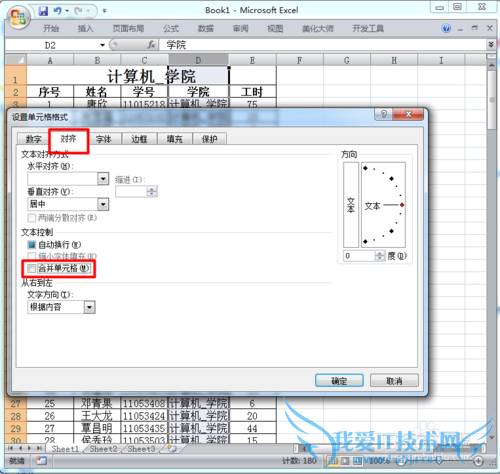This screenshot has height=474, width=500.
Task: Click the degrees spinner arrows
Action: (380, 256)
